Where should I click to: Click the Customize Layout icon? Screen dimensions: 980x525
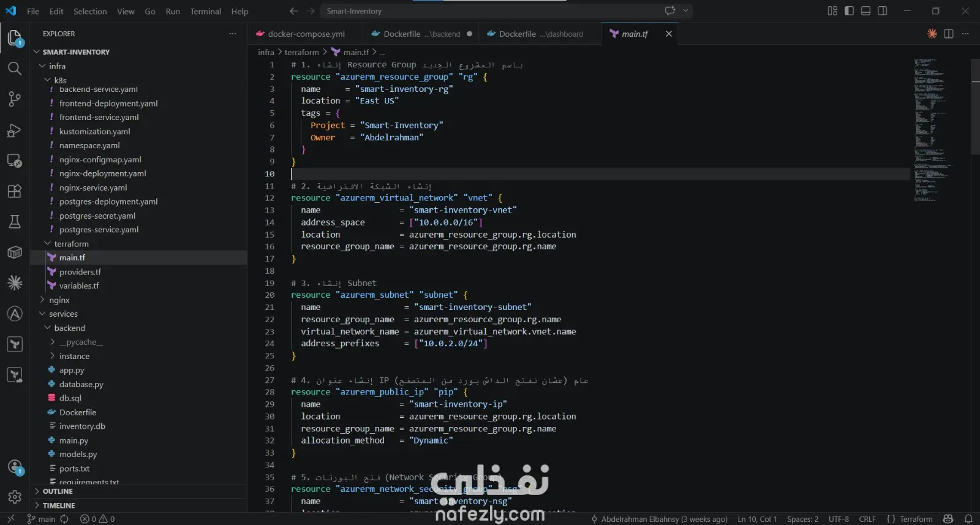tap(832, 11)
